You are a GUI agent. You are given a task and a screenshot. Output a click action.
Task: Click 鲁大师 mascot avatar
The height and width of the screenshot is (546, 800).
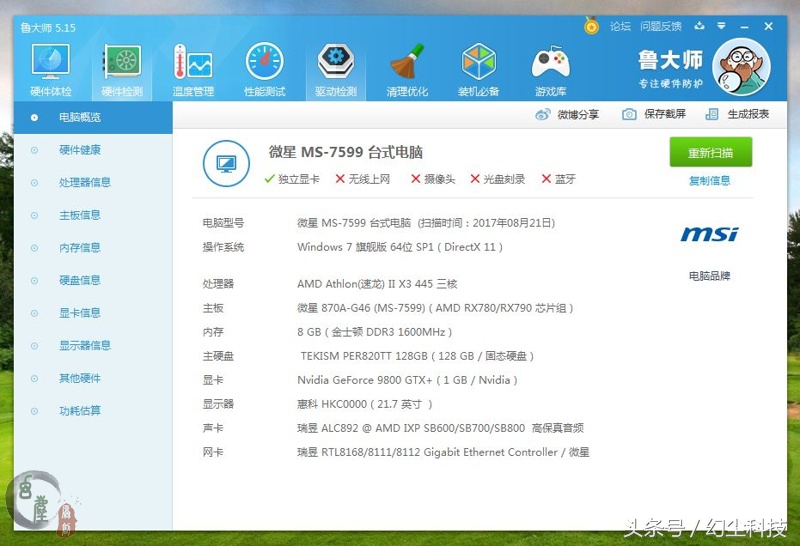point(741,67)
